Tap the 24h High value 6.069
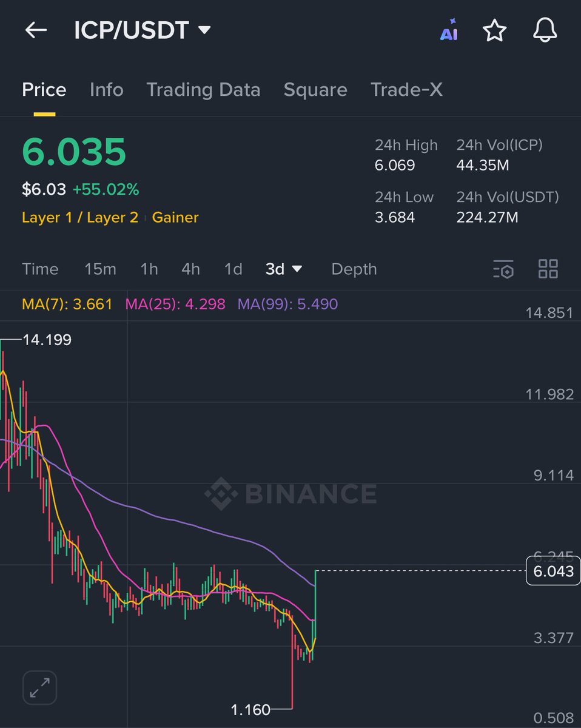 tap(395, 166)
